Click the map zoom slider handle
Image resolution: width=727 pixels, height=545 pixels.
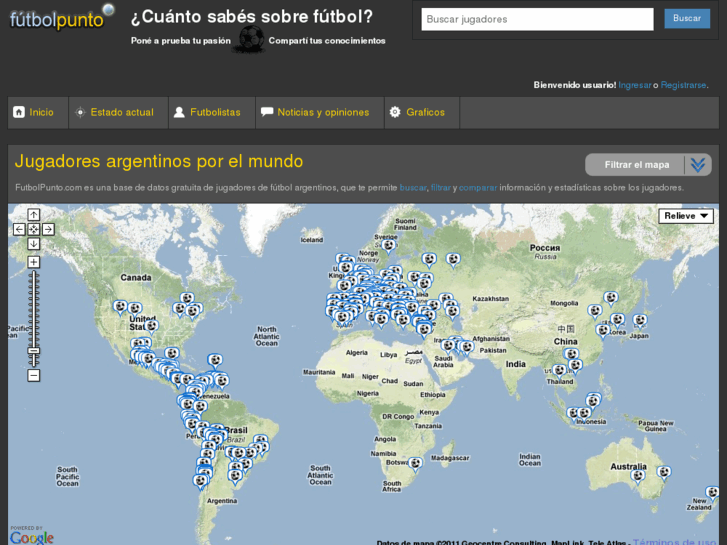pos(33,351)
